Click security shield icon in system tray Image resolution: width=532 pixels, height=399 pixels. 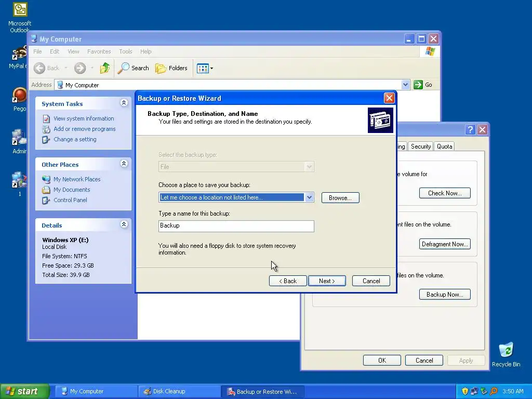[465, 391]
